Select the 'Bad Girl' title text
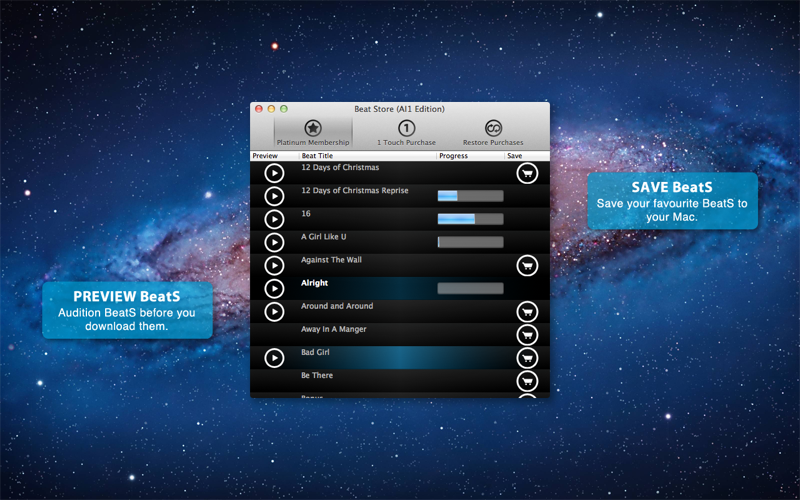800x500 pixels. 315,352
